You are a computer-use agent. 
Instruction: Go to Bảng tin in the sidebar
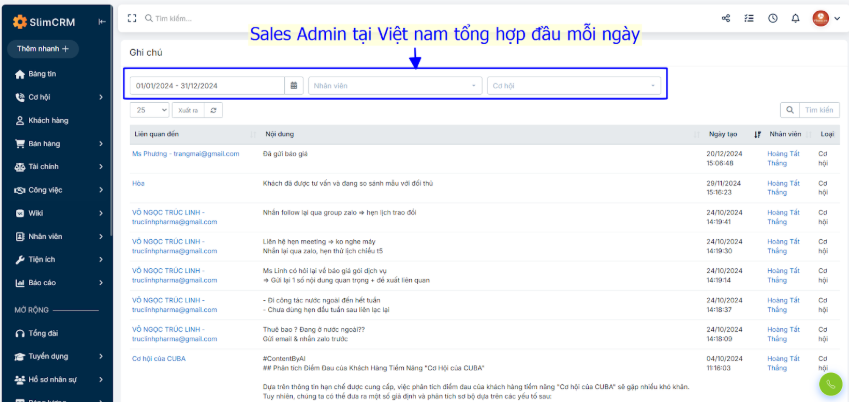(x=42, y=74)
